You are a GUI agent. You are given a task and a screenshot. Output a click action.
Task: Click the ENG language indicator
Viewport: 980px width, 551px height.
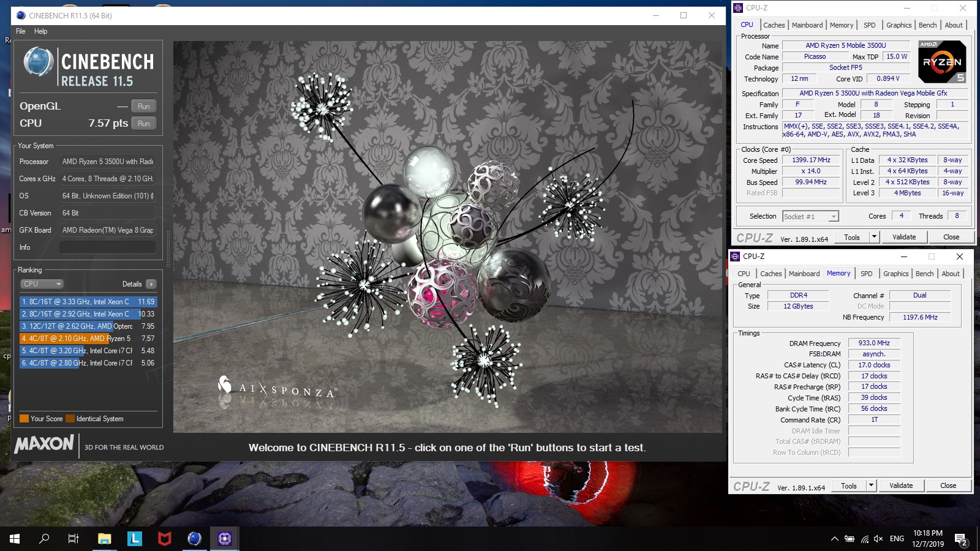coord(897,539)
